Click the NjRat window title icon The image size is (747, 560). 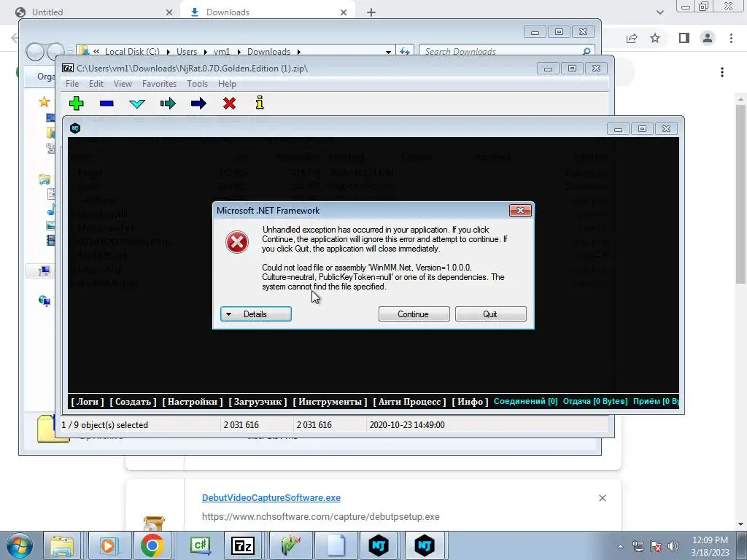click(x=75, y=128)
